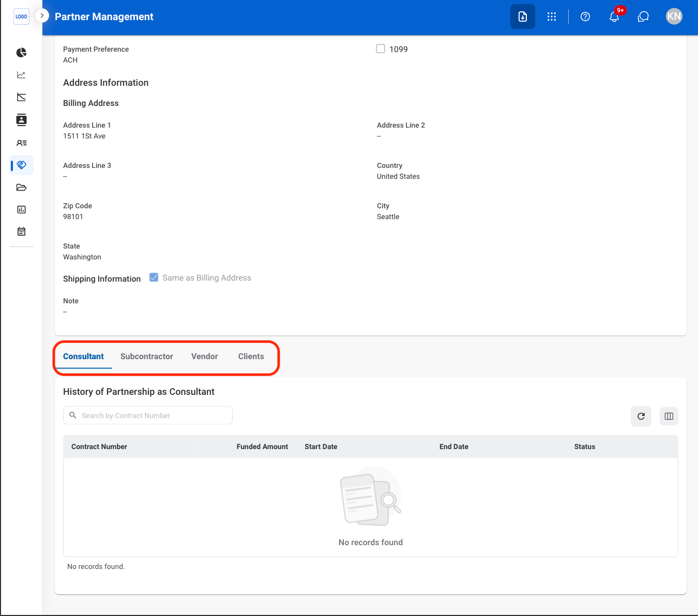Open the column chooser button
Image resolution: width=698 pixels, height=616 pixels.
(669, 416)
